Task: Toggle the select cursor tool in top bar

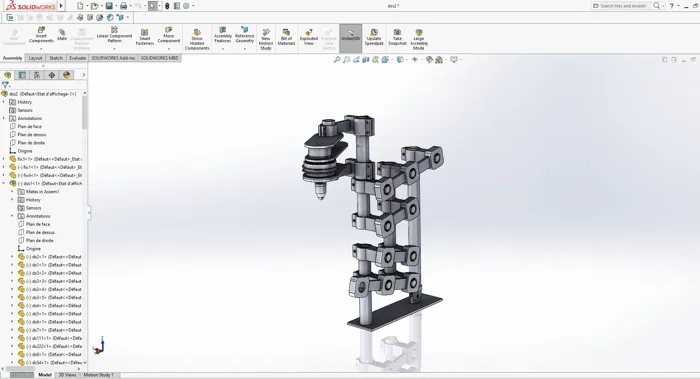Action: tap(153, 6)
